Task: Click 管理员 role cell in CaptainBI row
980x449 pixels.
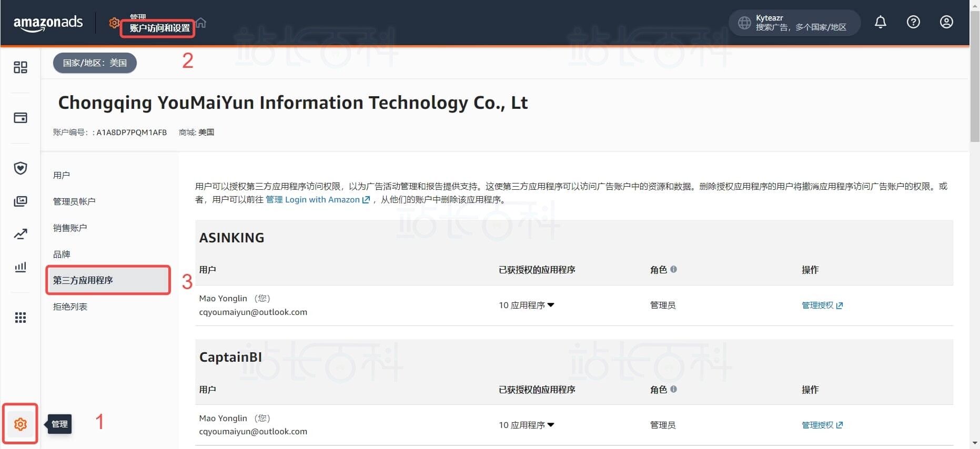Action: click(x=663, y=425)
